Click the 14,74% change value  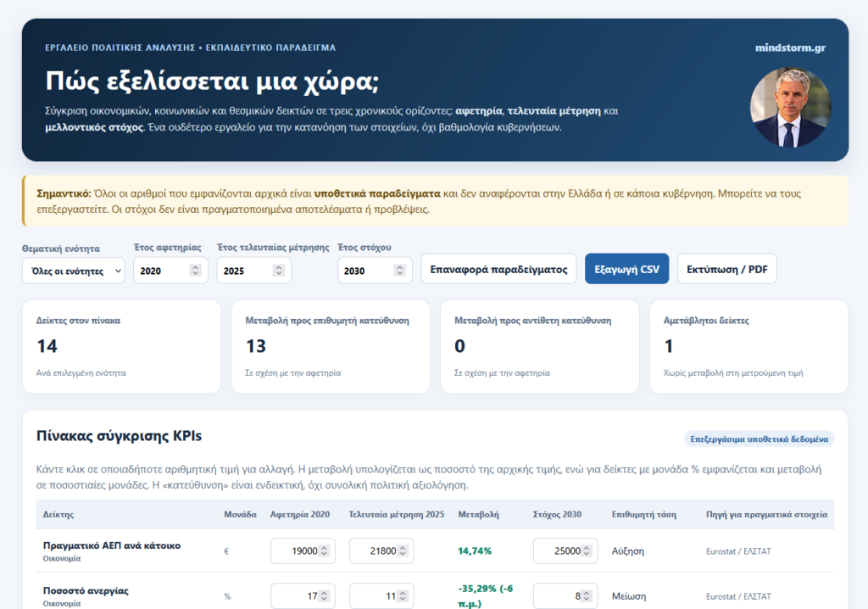click(x=475, y=550)
